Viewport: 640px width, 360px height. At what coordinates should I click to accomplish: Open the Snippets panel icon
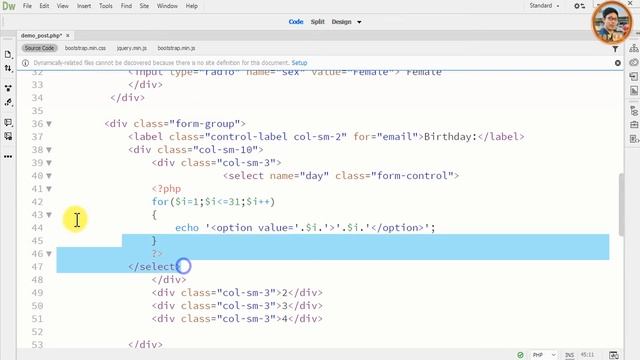pos(633,139)
